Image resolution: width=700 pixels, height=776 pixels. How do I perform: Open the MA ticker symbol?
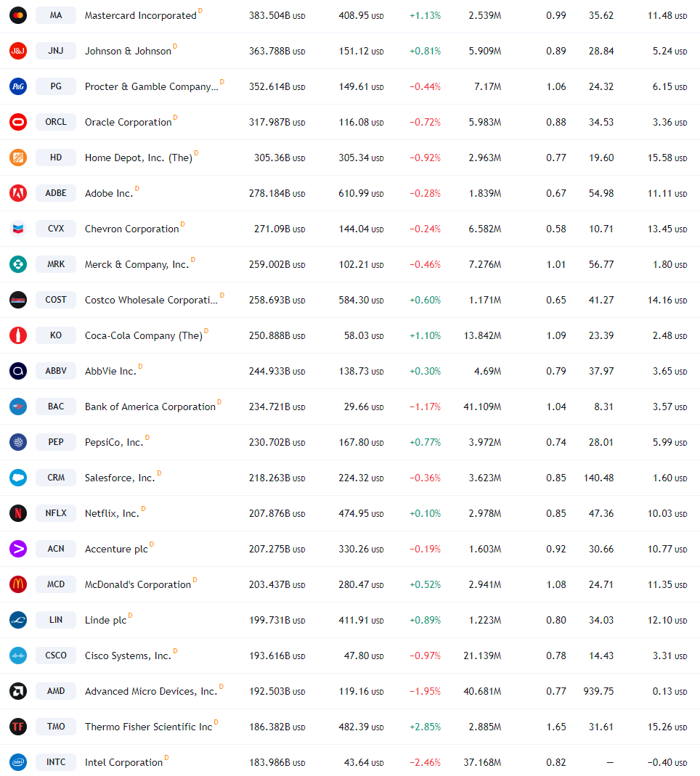click(x=56, y=15)
